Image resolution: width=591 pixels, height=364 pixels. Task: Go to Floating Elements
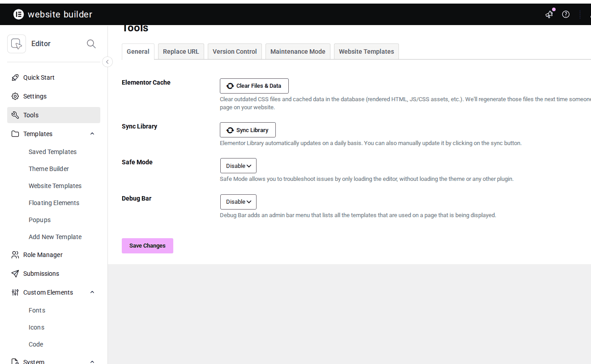tap(54, 203)
